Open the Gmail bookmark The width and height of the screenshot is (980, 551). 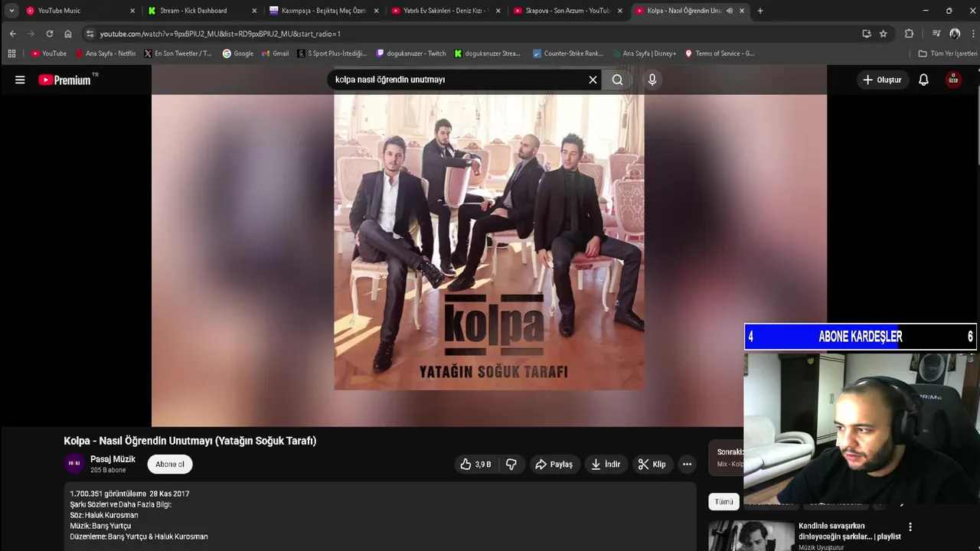click(x=275, y=54)
